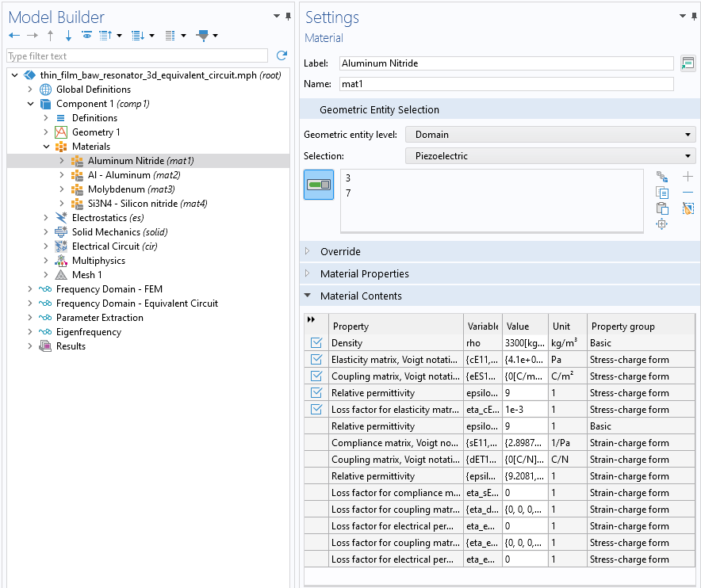Click the funnel filter icon in Model Builder

click(202, 36)
